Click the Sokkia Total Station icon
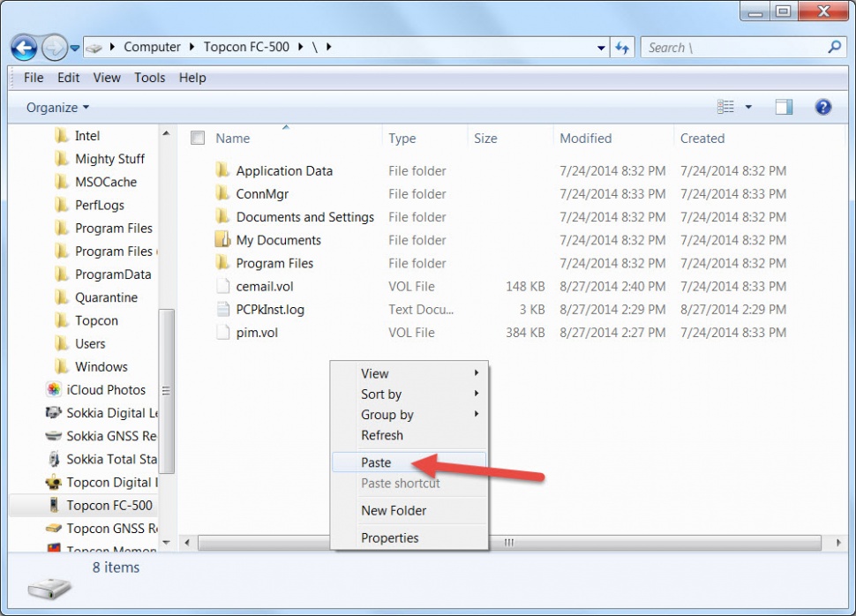Image resolution: width=856 pixels, height=616 pixels. (54, 459)
